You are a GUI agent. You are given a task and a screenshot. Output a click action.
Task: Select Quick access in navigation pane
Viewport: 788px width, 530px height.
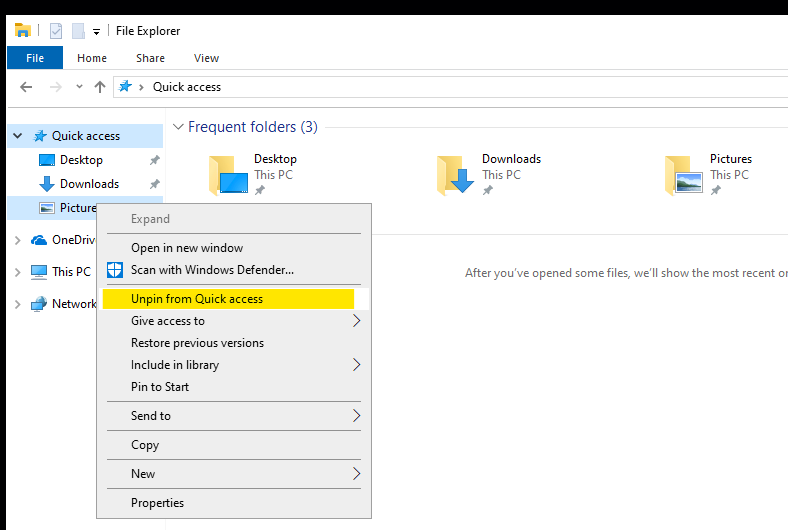point(86,136)
